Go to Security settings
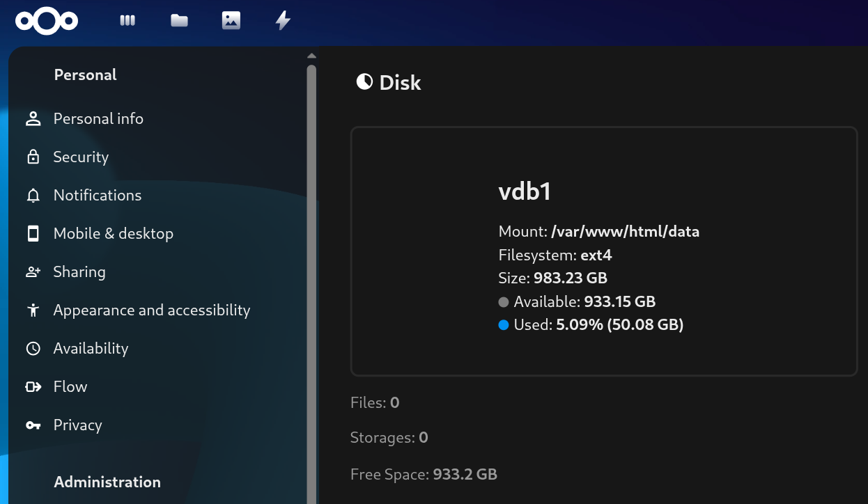This screenshot has width=868, height=504. click(x=81, y=157)
